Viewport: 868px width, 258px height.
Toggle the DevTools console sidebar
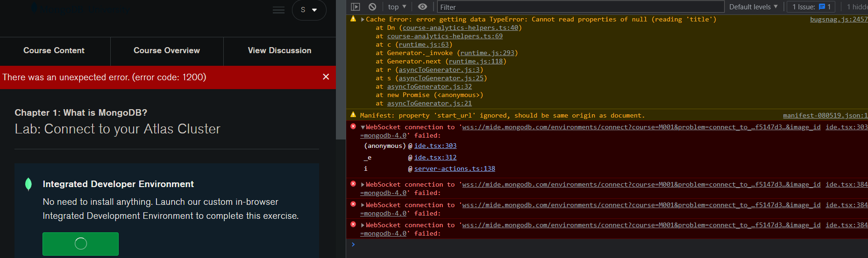click(356, 7)
